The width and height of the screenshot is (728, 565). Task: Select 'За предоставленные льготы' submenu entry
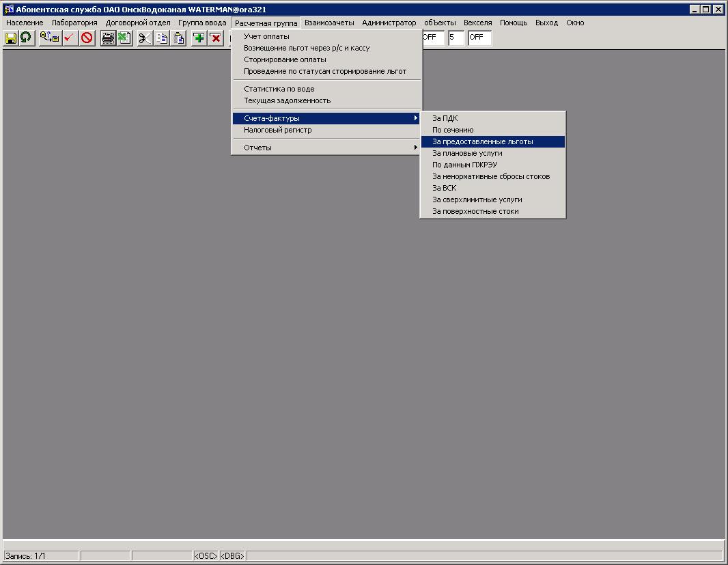pyautogui.click(x=483, y=141)
